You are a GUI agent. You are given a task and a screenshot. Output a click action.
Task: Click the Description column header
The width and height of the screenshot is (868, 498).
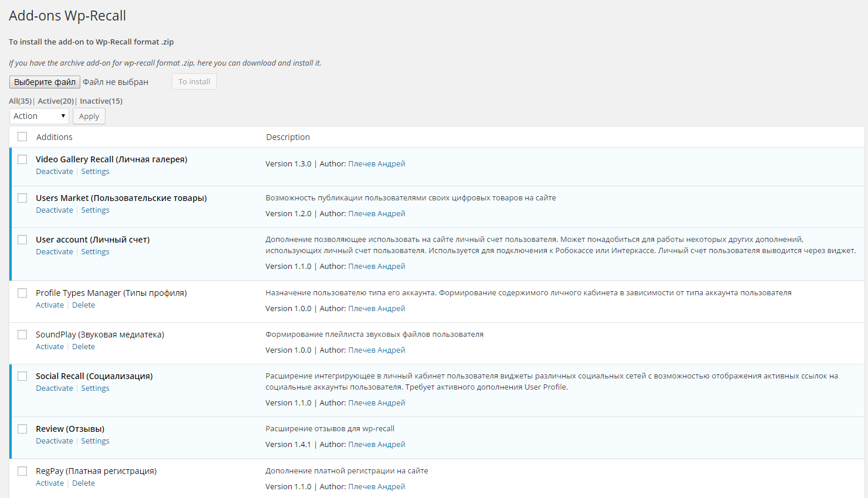pyautogui.click(x=288, y=137)
